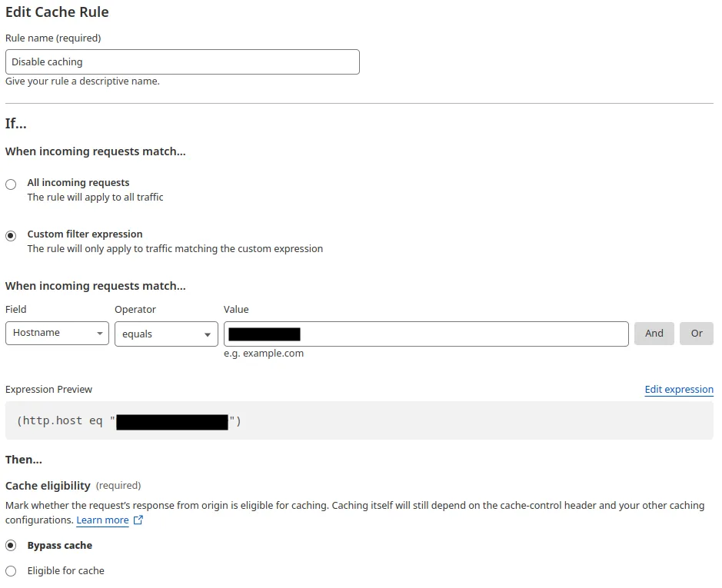Click the Or button to add an alternative
722x588 pixels.
[x=696, y=333]
